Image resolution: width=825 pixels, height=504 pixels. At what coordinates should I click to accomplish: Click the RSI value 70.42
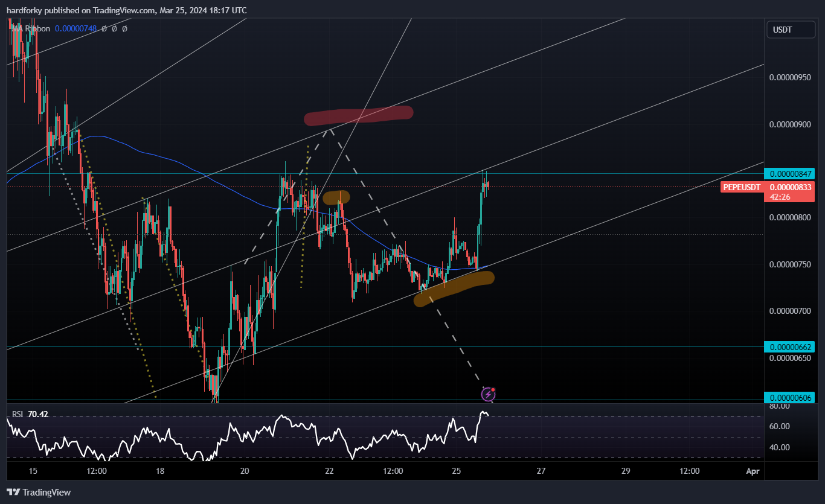pyautogui.click(x=38, y=414)
